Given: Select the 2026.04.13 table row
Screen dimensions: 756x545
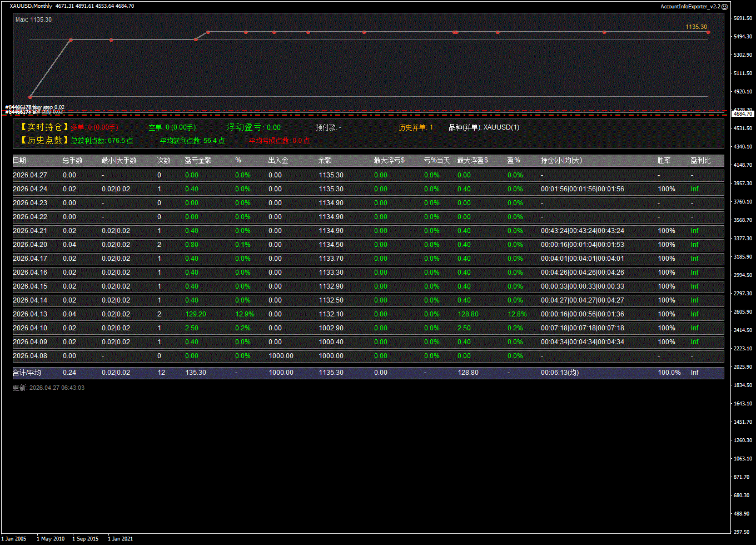Looking at the screenshot, I should click(x=367, y=314).
